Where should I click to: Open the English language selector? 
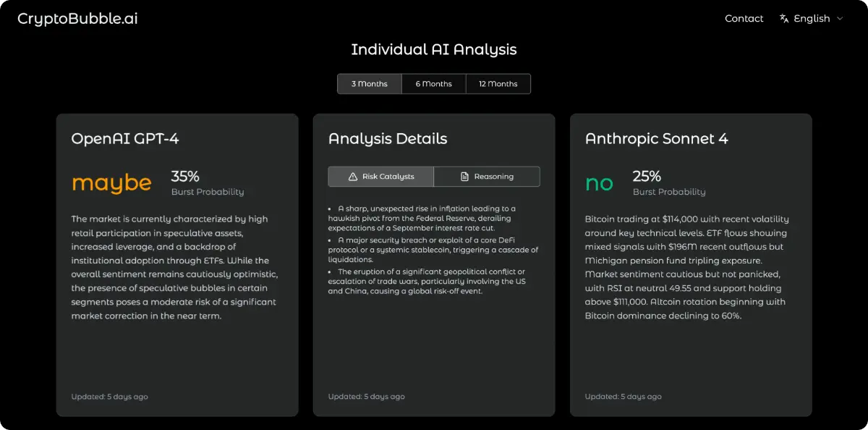(x=812, y=19)
